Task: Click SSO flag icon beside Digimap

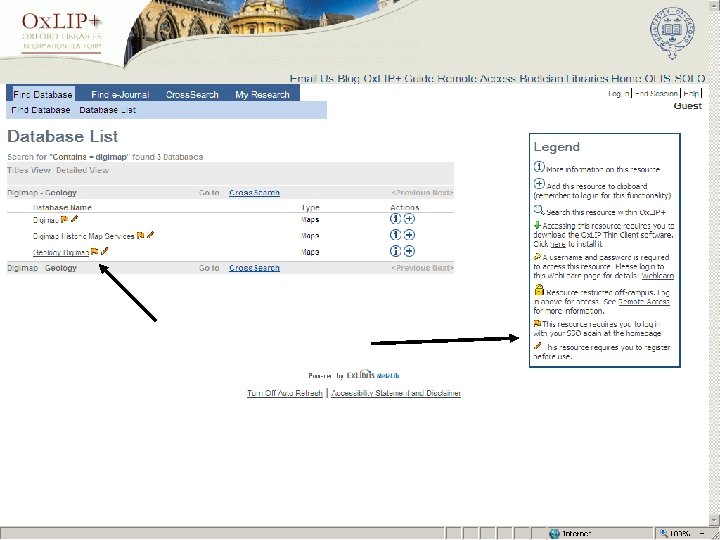Action: [64, 219]
